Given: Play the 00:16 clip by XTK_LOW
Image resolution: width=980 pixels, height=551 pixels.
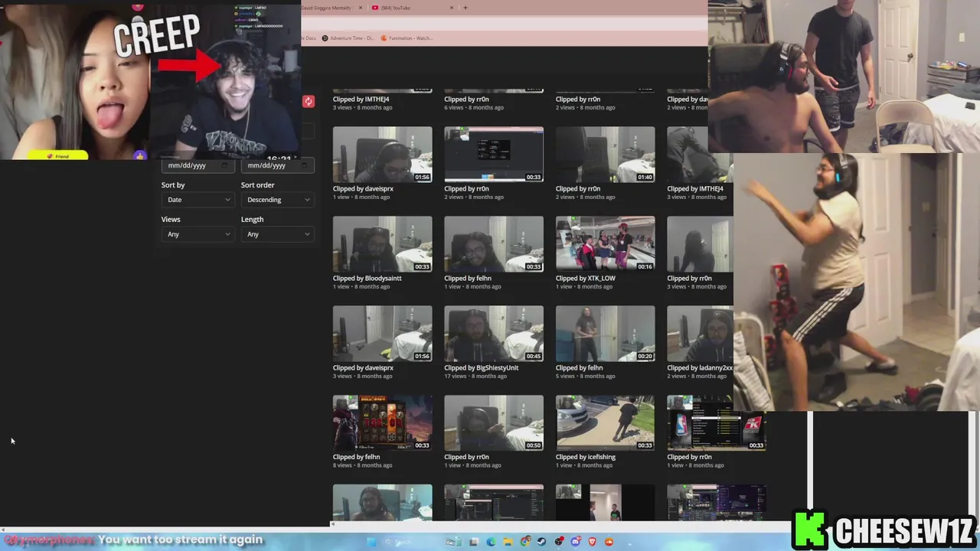Looking at the screenshot, I should coord(606,244).
